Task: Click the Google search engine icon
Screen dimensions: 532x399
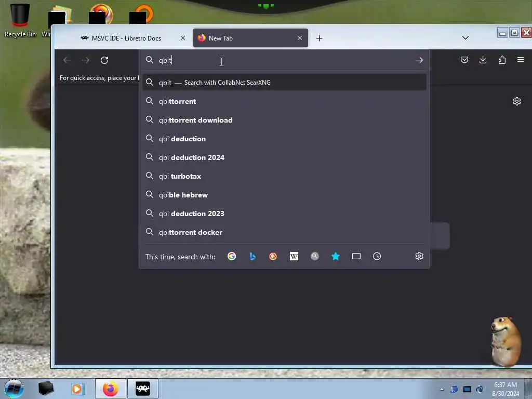Action: (232, 256)
